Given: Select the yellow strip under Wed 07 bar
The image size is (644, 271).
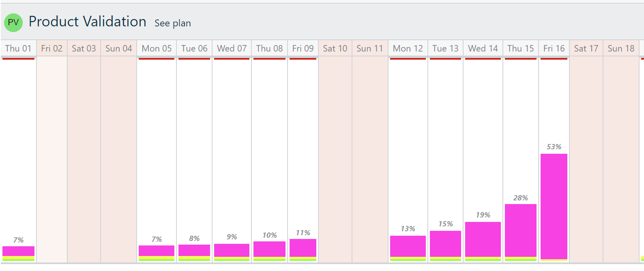Looking at the screenshot, I should point(232,258).
